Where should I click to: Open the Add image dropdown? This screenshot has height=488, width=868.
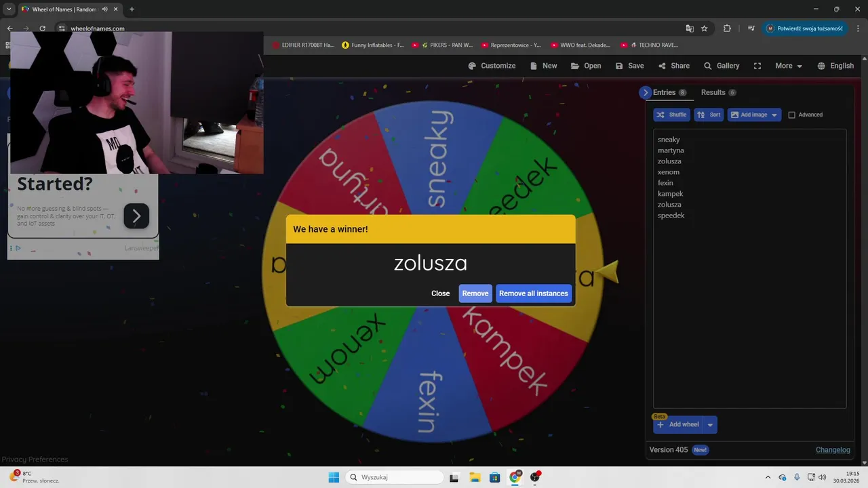click(x=754, y=115)
